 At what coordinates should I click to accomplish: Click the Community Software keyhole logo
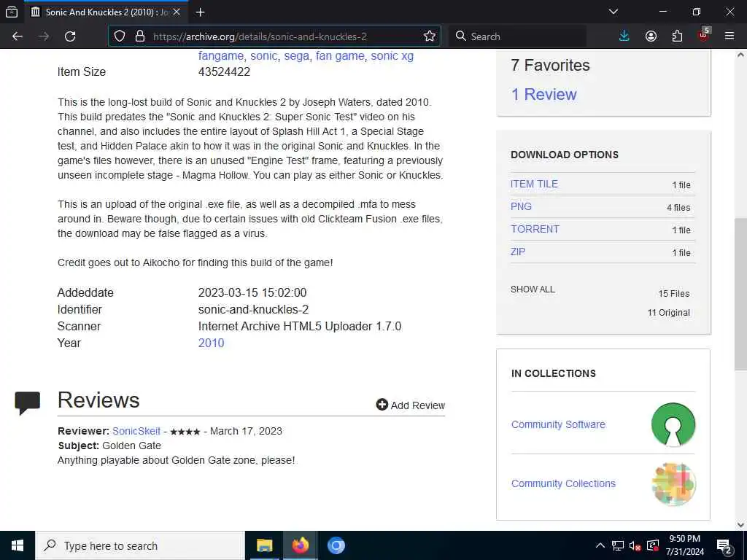(673, 425)
